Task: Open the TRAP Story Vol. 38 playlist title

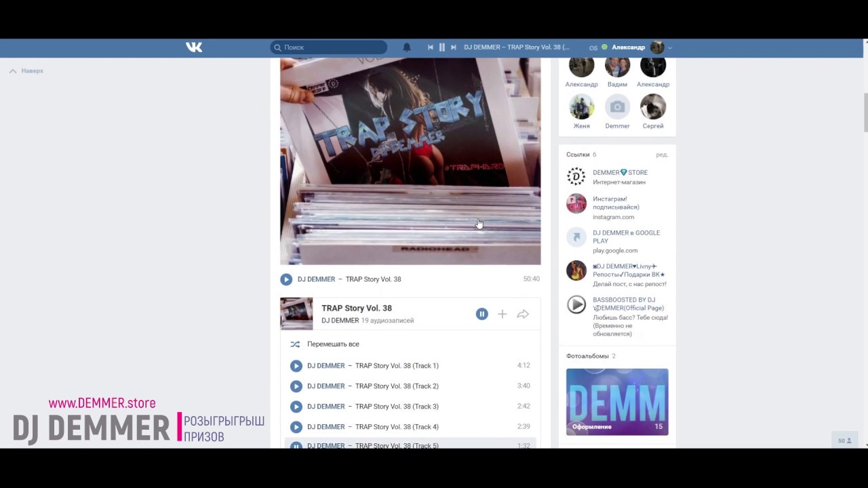Action: click(x=357, y=308)
